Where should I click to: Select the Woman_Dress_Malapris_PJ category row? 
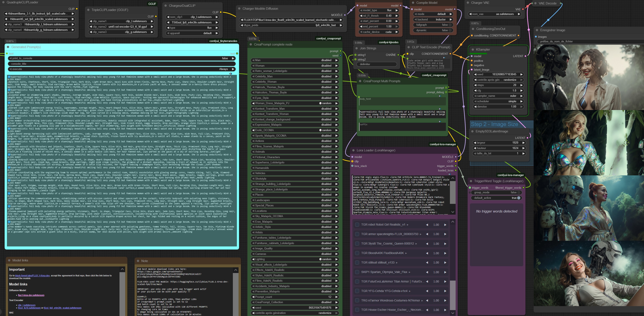tap(295, 103)
